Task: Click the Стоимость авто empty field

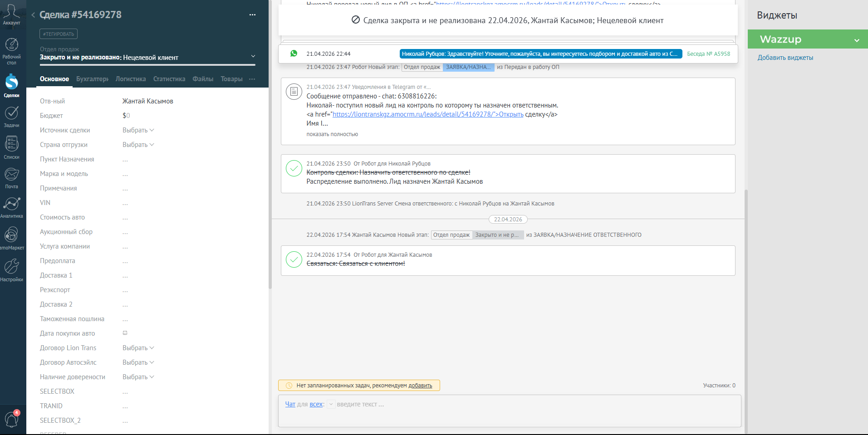Action: point(125,217)
